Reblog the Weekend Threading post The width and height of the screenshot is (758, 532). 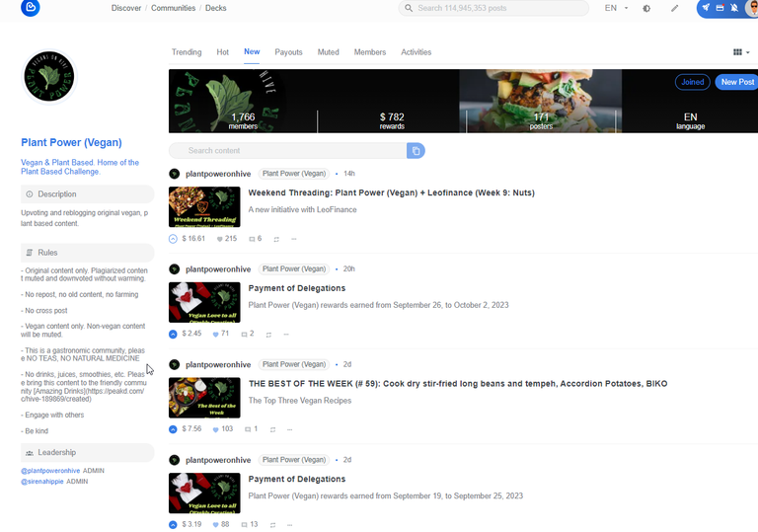[276, 239]
